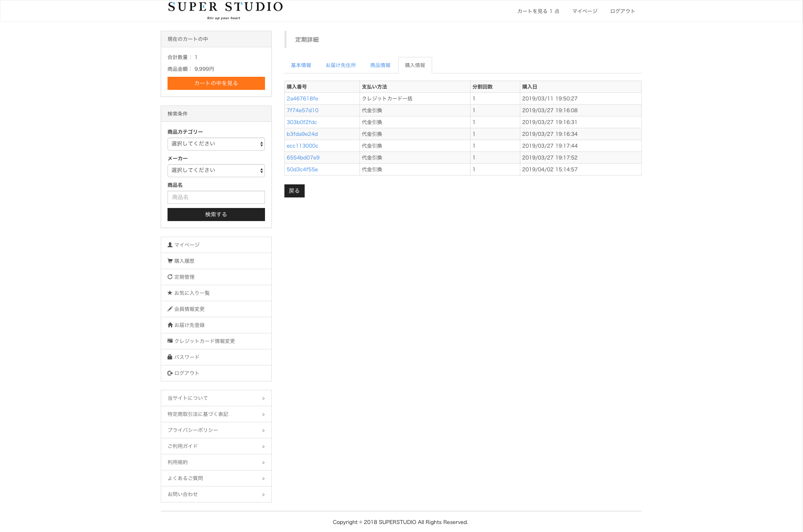Click 商品金額 9,999円 text
This screenshot has width=803, height=532.
191,69
